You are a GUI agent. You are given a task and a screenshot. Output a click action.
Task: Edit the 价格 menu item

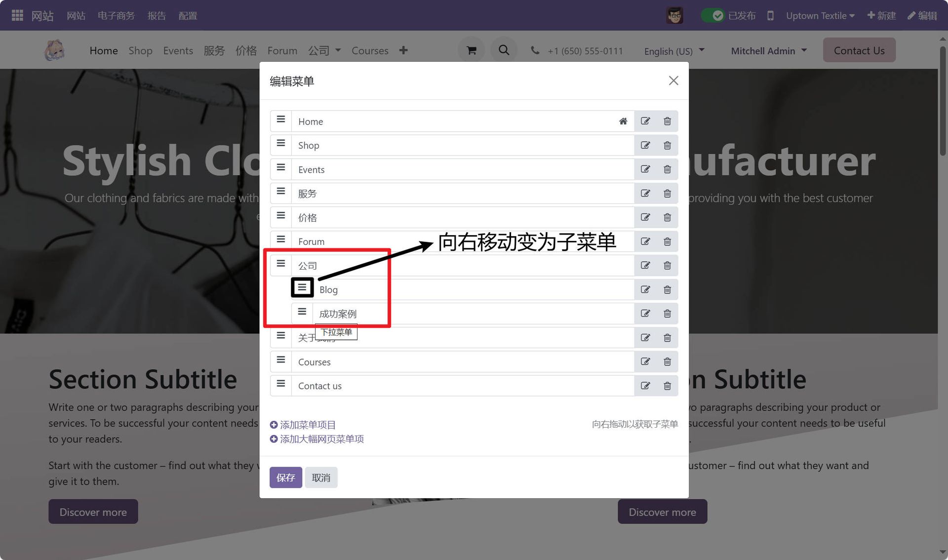click(x=645, y=217)
